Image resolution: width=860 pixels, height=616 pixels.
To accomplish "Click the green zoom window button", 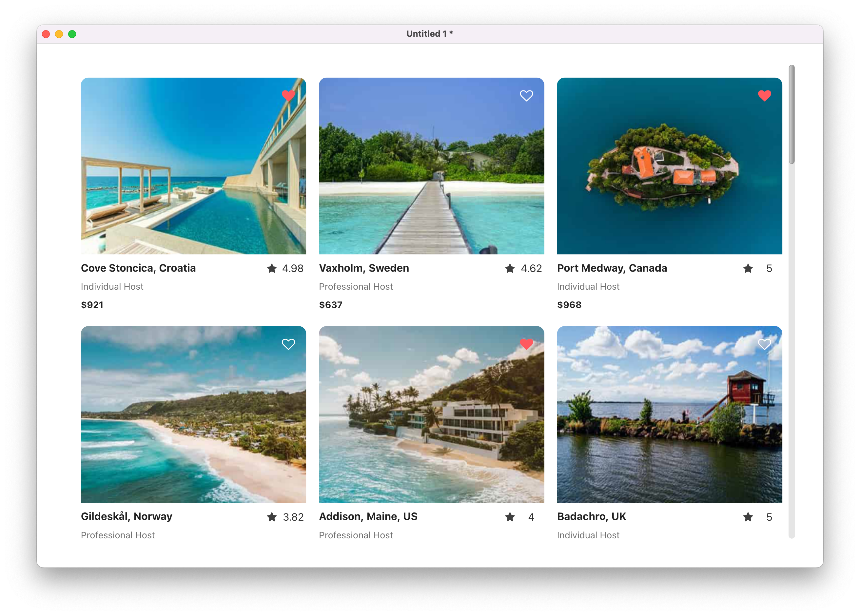I will pyautogui.click(x=72, y=34).
